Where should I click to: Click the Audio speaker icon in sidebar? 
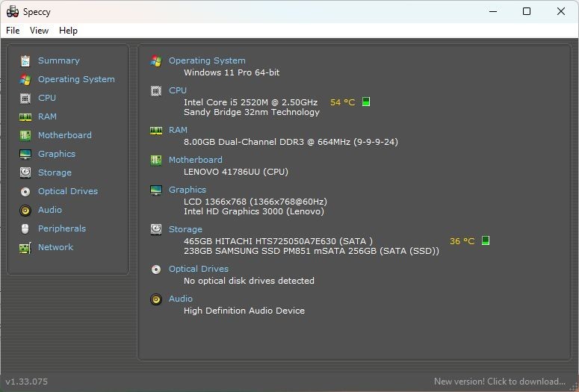[x=25, y=211]
